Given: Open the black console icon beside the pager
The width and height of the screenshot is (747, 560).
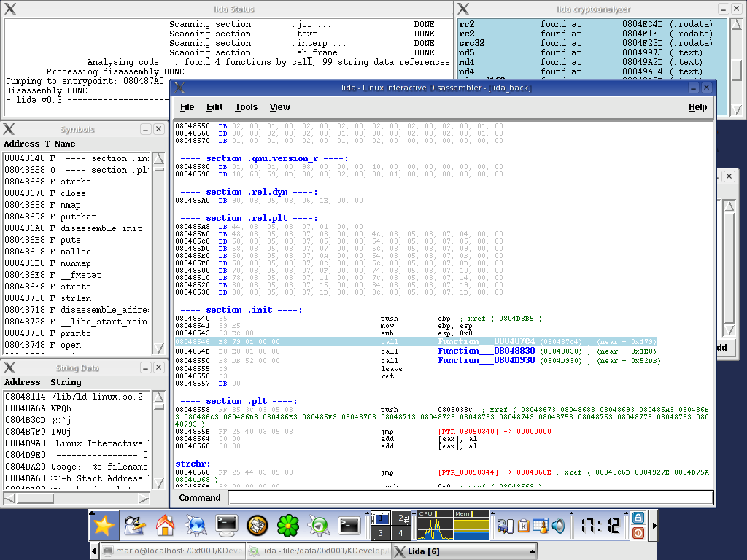Looking at the screenshot, I should 349,526.
